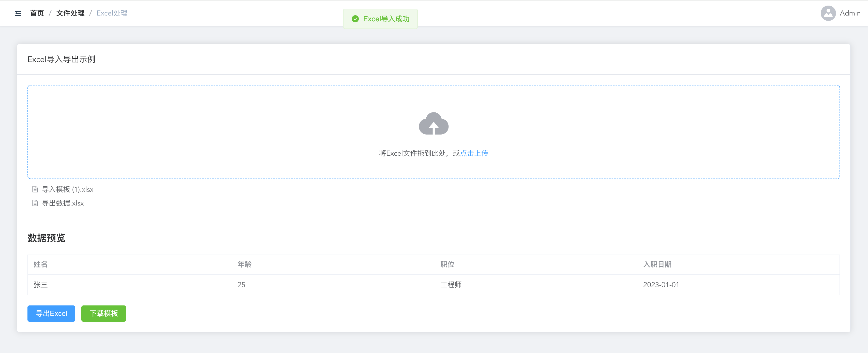Open the Admin username menu
Screen dimensions: 868x353
[850, 13]
